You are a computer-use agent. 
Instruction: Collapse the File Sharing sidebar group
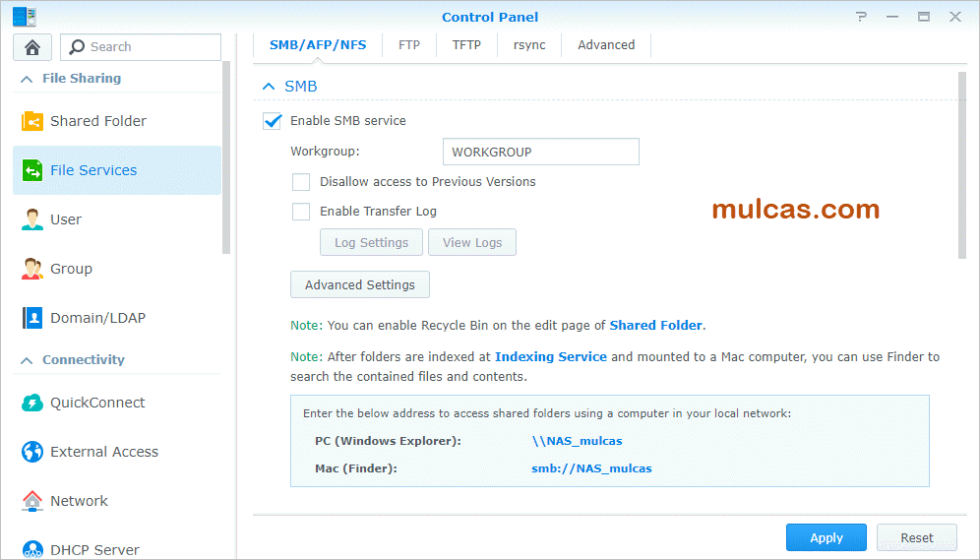tap(26, 79)
